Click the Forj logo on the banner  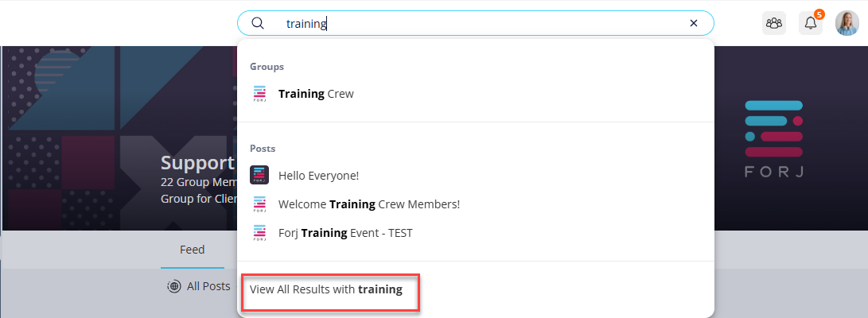tap(774, 138)
